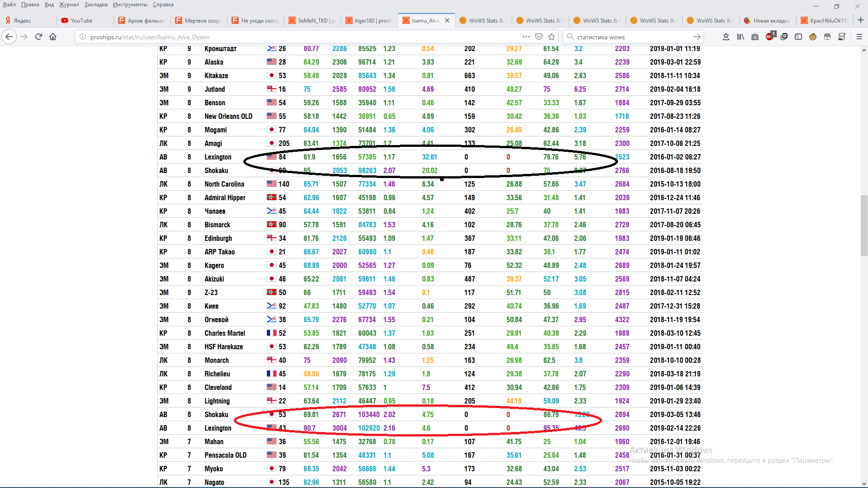Image resolution: width=868 pixels, height=488 pixels.
Task: Click the Charles Martel French flag icon
Action: pos(271,333)
